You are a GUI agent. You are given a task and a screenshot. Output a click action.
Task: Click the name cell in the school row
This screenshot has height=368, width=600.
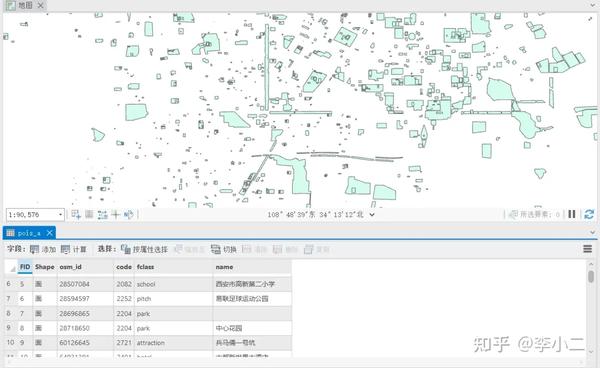[252, 284]
